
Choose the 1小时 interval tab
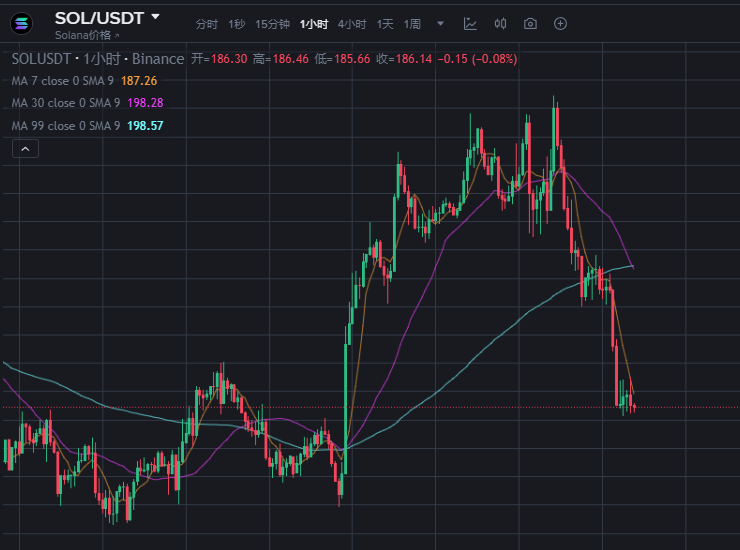[x=313, y=24]
